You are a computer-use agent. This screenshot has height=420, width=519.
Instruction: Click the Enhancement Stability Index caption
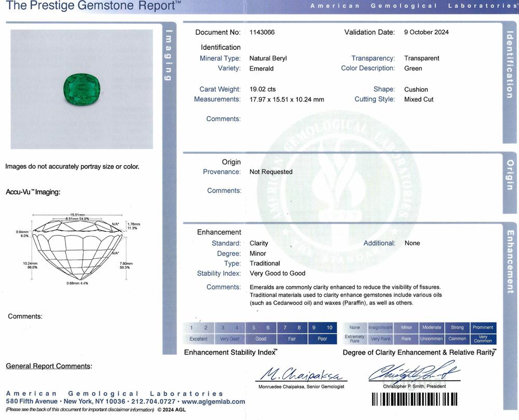tap(231, 353)
